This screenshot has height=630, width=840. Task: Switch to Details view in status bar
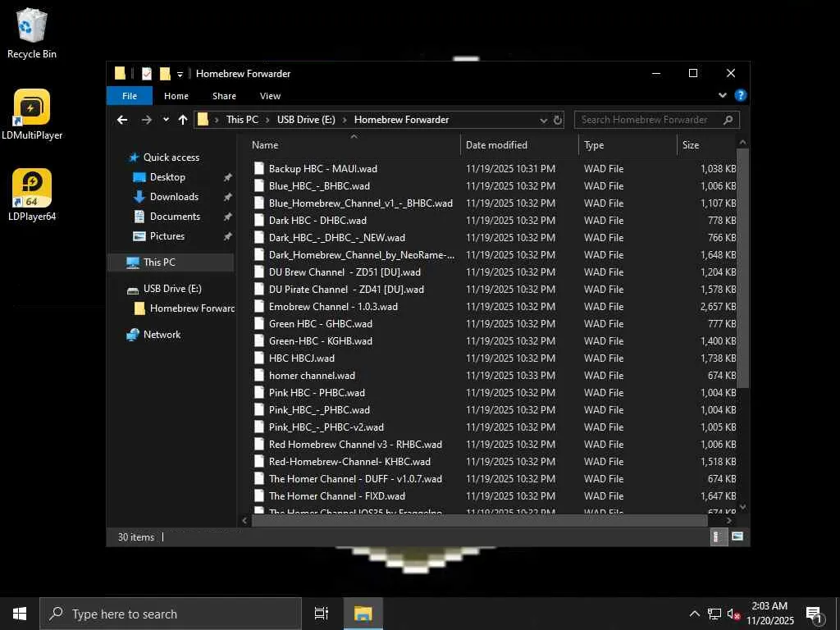[717, 536]
